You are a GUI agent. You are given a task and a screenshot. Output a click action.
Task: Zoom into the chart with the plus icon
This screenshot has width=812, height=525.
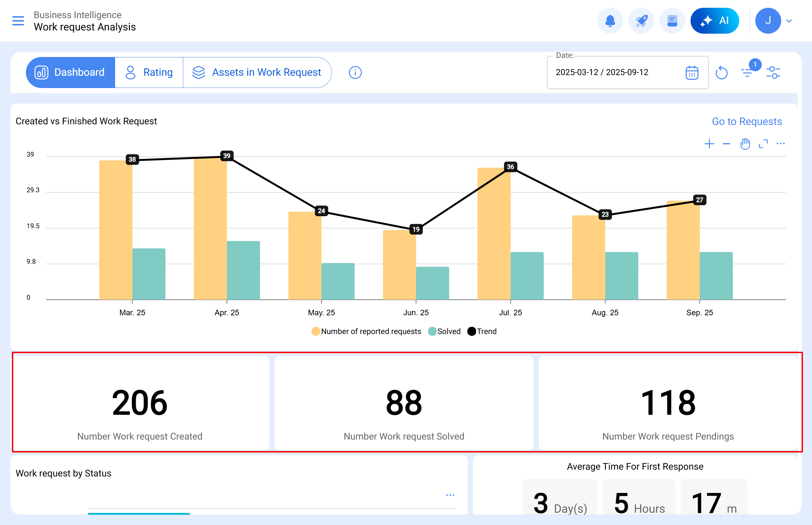pyautogui.click(x=709, y=143)
